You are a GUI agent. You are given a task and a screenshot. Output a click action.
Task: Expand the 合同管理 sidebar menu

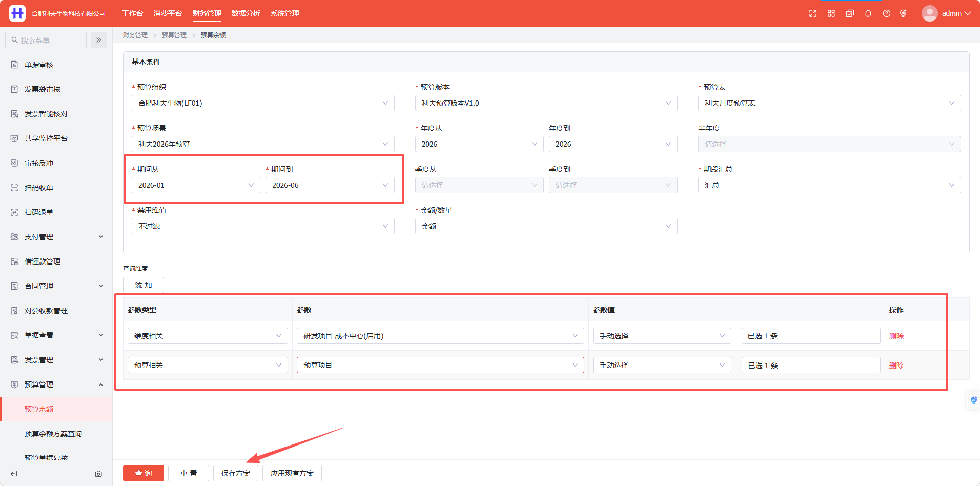(x=56, y=286)
